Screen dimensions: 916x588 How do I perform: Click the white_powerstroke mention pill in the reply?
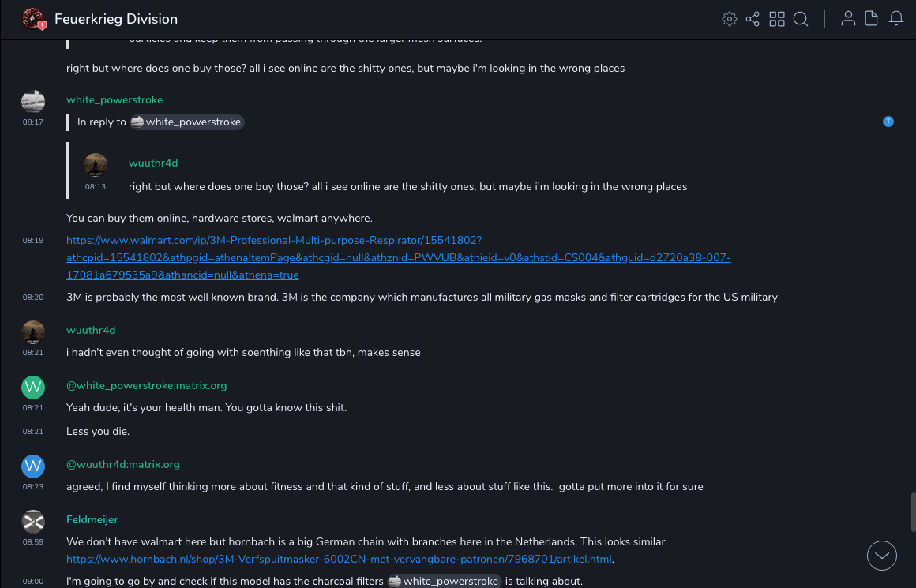click(187, 122)
